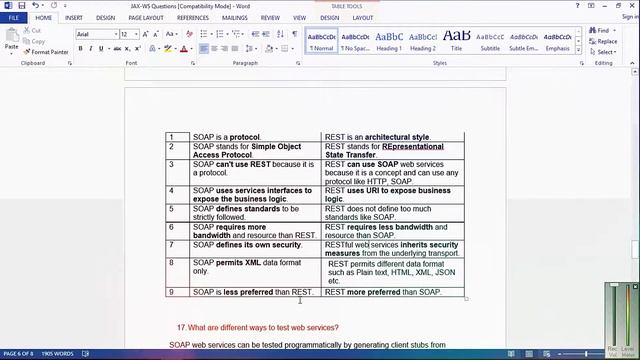Viewport: 640px width, 360px height.
Task: Click the Save icon in the title bar
Action: click(x=22, y=6)
